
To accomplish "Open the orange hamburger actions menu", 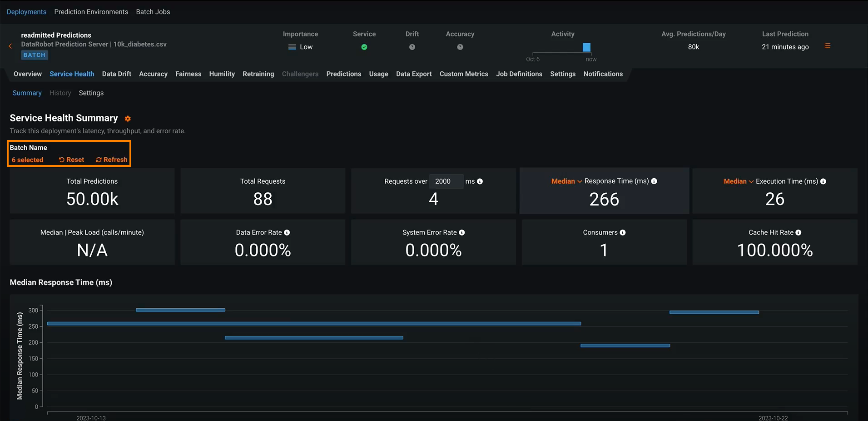I will click(x=828, y=46).
